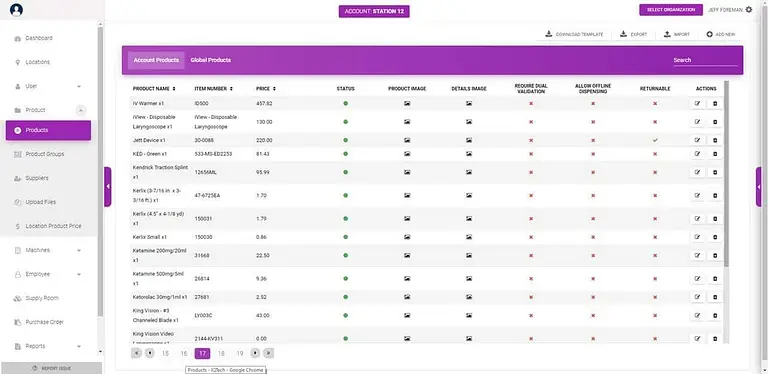Edit the Kerlix Small x1 product
Viewport: 768px width, 374px height.
click(x=697, y=237)
